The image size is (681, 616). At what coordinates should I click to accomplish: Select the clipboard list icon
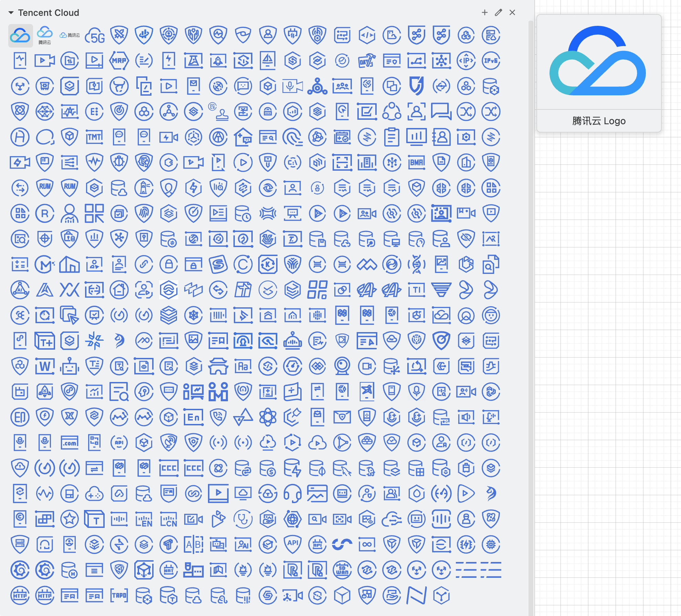391,137
